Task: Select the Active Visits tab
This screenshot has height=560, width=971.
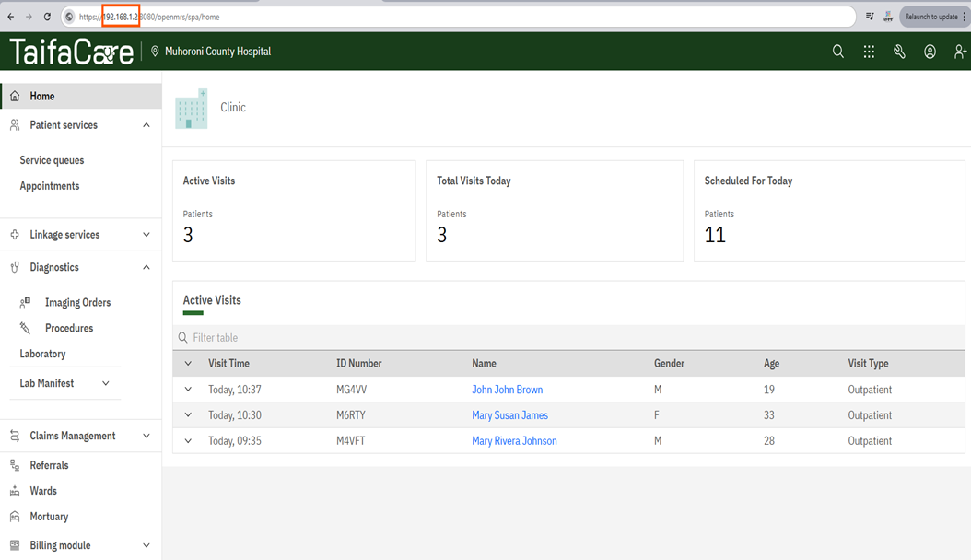Action: (212, 301)
